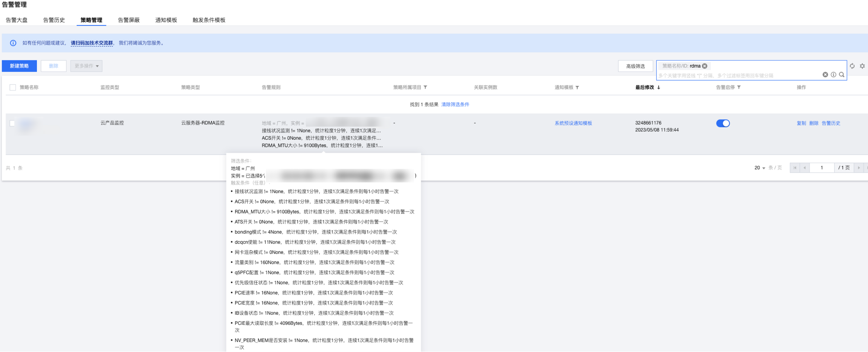Click the 网卡混杂模式 != 0None condition line
This screenshot has height=352, width=868.
[316, 253]
